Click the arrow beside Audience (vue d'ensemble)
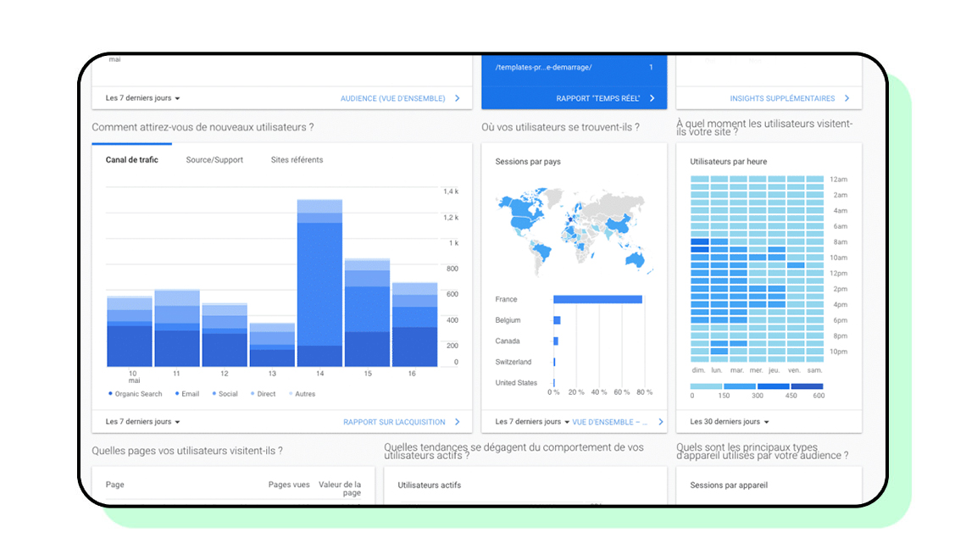Viewport: 966px width, 560px height. click(458, 98)
